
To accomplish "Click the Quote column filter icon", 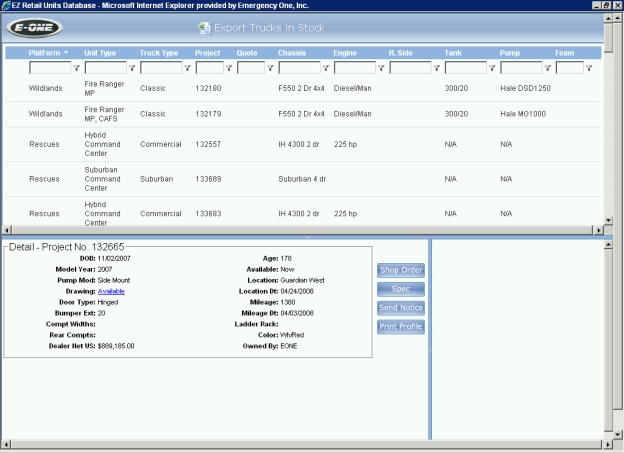I will (270, 68).
